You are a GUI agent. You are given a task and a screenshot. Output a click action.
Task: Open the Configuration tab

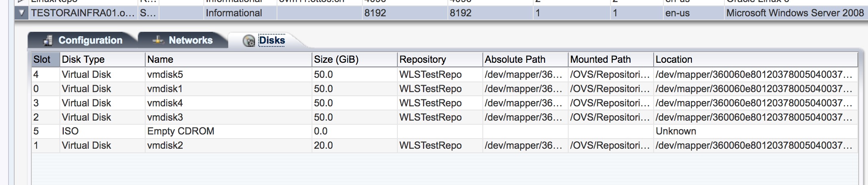(x=83, y=40)
